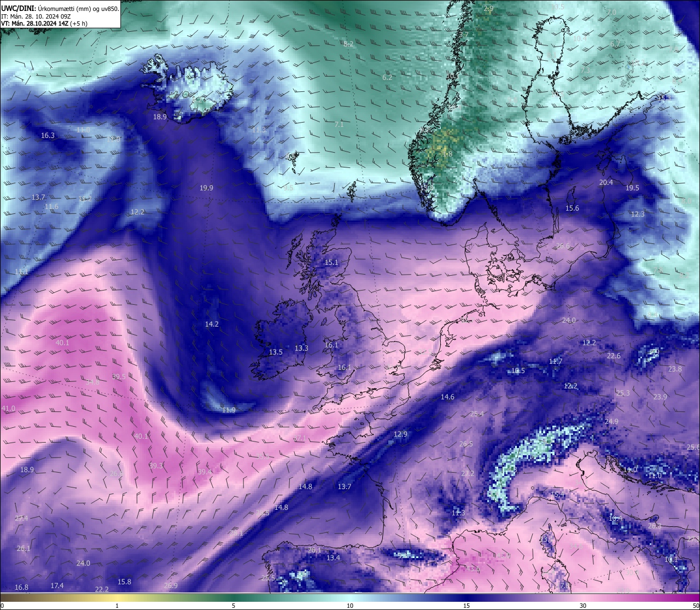Click the 22.2 value on the map
Viewport: 700px width, 610px height.
coord(102,589)
